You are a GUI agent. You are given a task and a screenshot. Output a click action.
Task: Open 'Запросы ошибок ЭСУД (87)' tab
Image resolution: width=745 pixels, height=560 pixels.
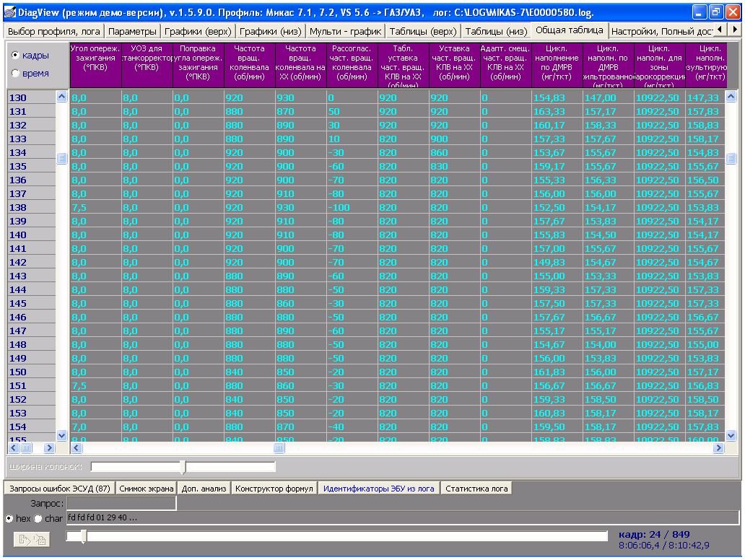coord(59,489)
